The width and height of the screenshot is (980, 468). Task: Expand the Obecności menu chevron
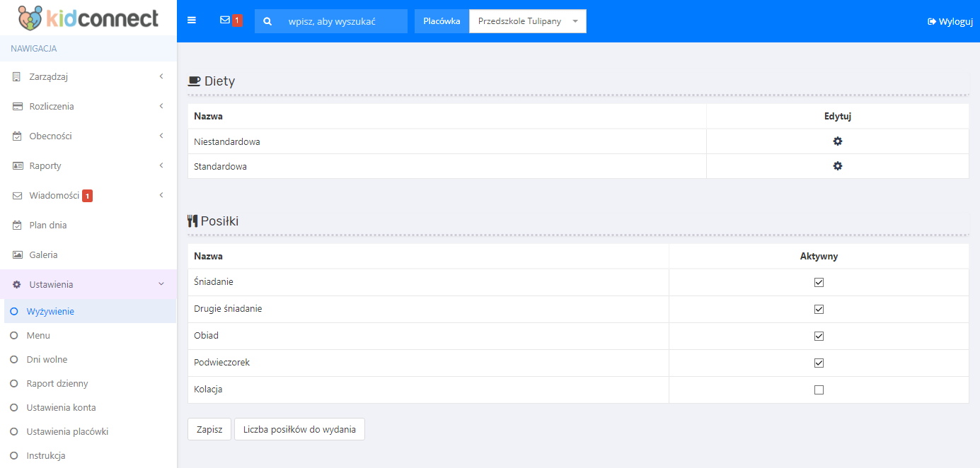click(161, 136)
